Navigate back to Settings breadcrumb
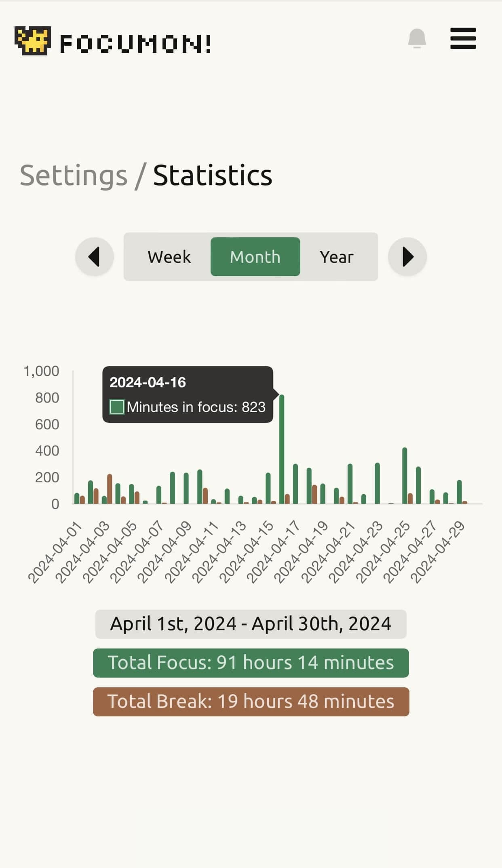This screenshot has height=868, width=502. click(x=74, y=175)
